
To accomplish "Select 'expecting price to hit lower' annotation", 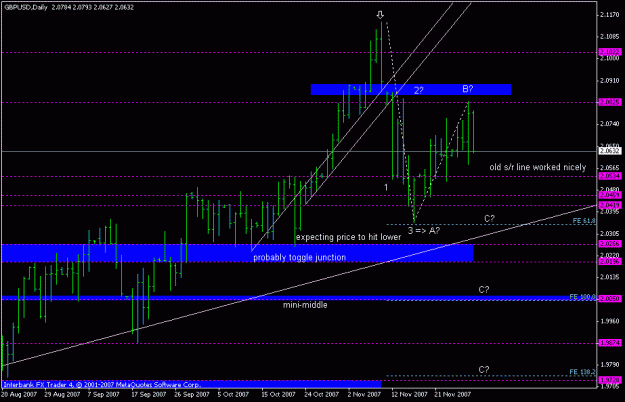I will coord(348,237).
